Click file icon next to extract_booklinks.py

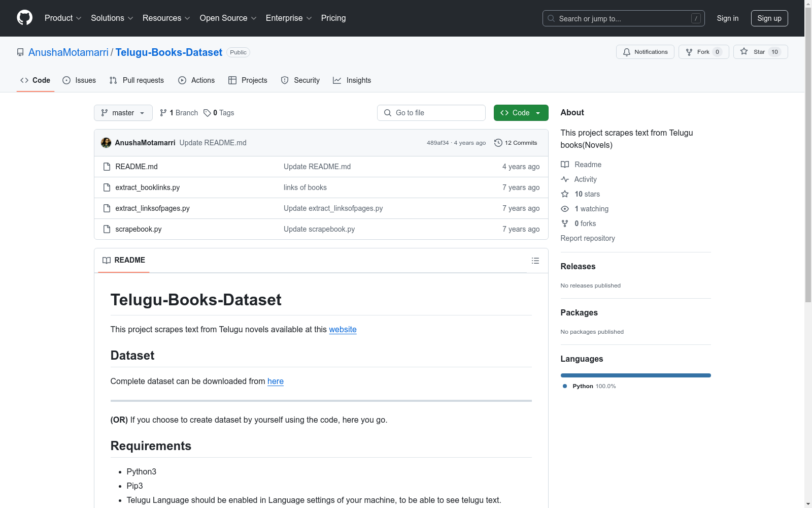107,187
